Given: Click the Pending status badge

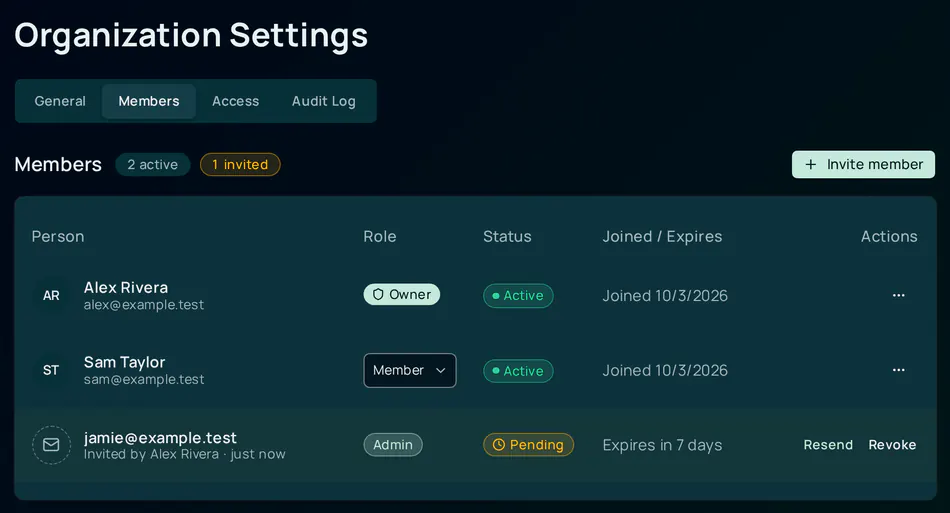Looking at the screenshot, I should pyautogui.click(x=528, y=445).
